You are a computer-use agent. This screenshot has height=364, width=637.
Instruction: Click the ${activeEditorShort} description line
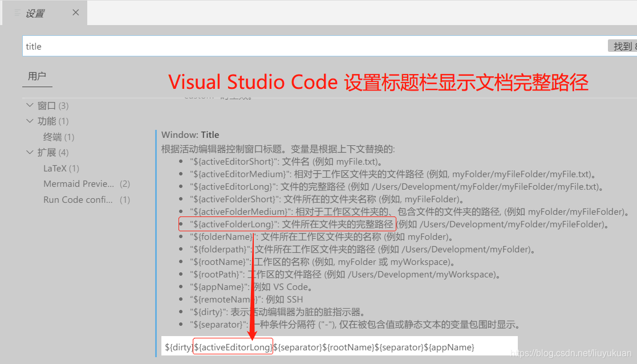click(x=286, y=162)
